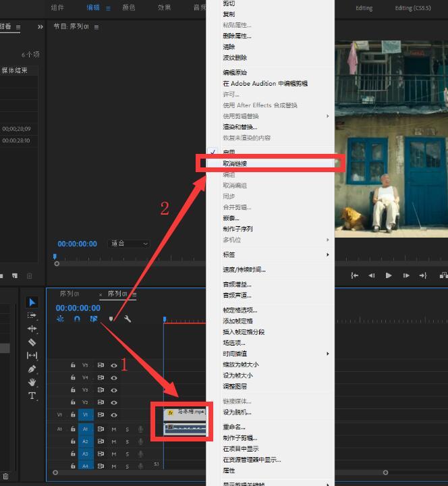Toggle V5 track output eye
Image resolution: width=448 pixels, height=486 pixels.
[x=114, y=365]
